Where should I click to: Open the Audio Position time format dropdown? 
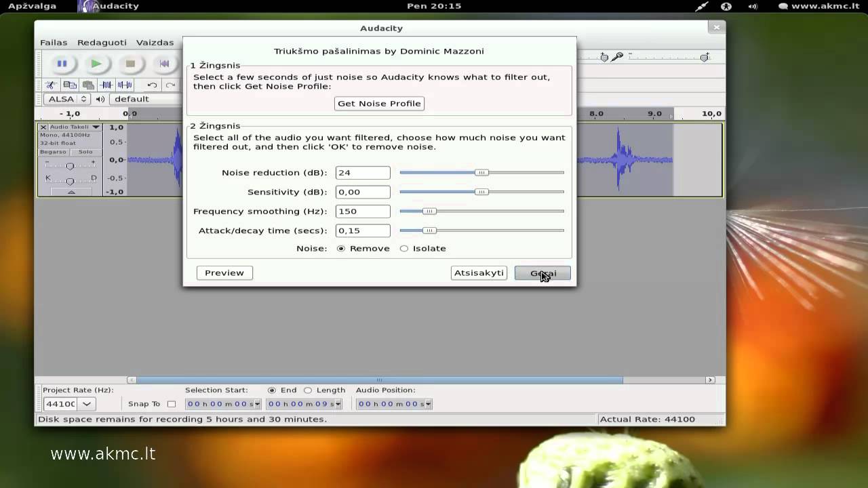(x=428, y=404)
